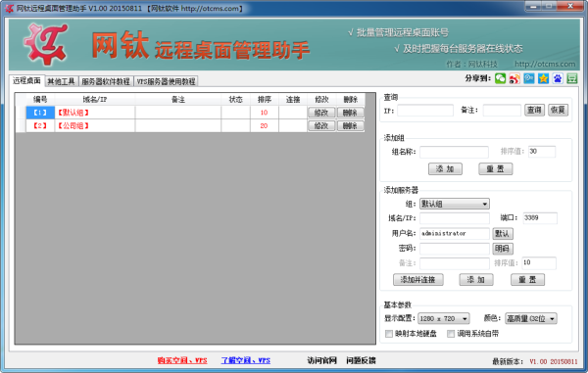Image resolution: width=588 pixels, height=373 pixels.
Task: Focus the 用户名 field with administrator
Action: pos(455,233)
